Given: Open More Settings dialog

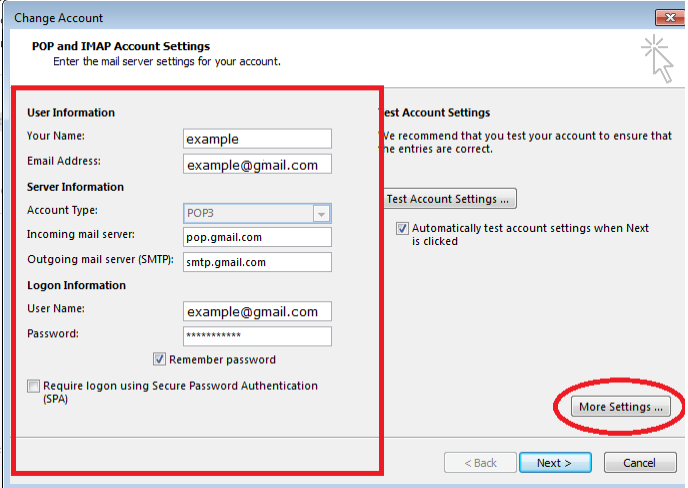Looking at the screenshot, I should click(x=620, y=407).
